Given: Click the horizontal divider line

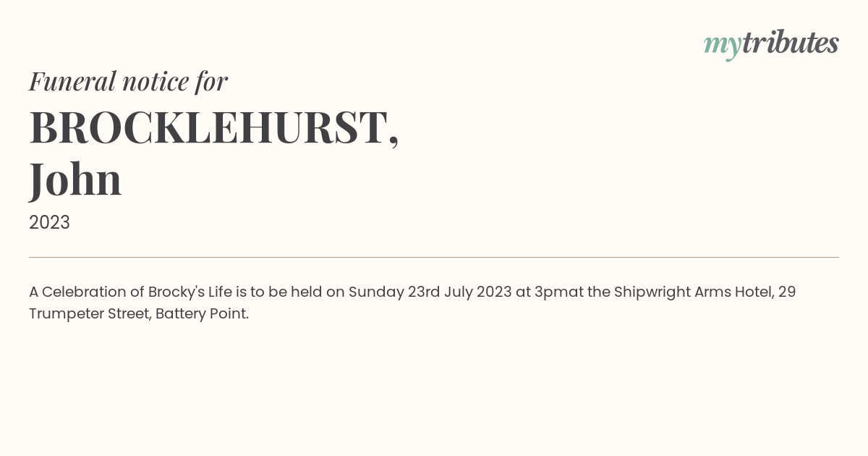Looking at the screenshot, I should pos(434,257).
